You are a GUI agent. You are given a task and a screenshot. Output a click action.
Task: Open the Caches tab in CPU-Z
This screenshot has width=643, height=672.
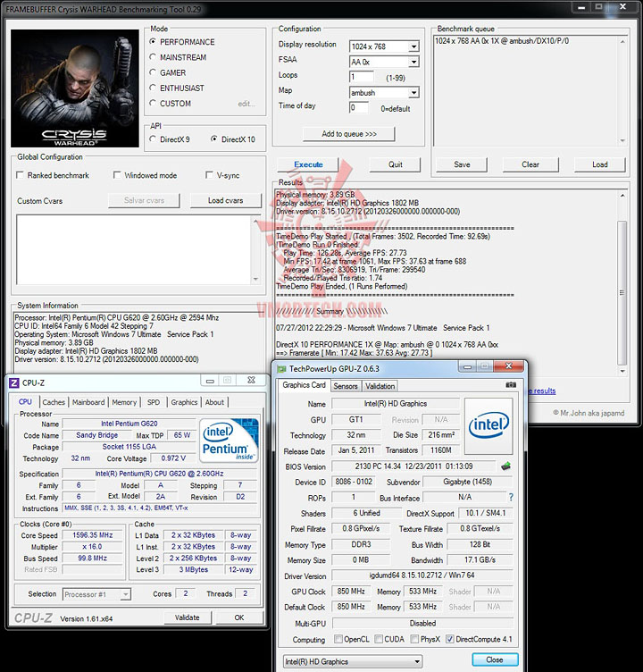pyautogui.click(x=54, y=402)
